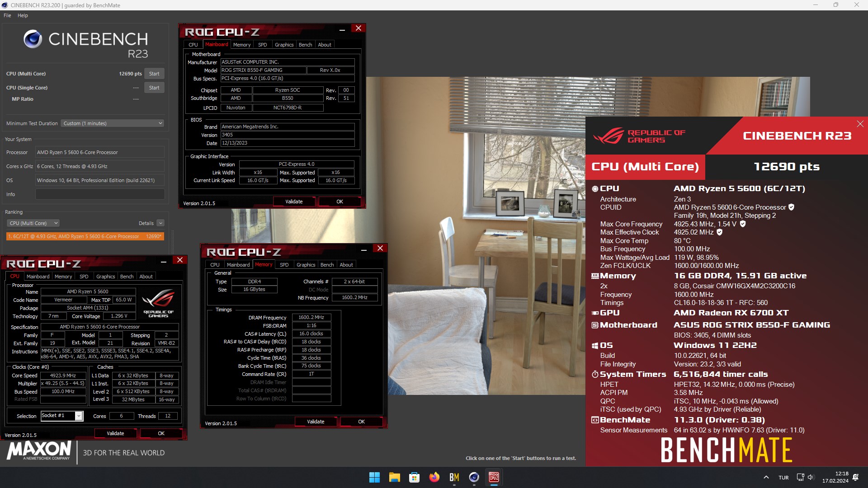Click Validate in the CPU tab window
The height and width of the screenshot is (488, 868).
pyautogui.click(x=115, y=433)
